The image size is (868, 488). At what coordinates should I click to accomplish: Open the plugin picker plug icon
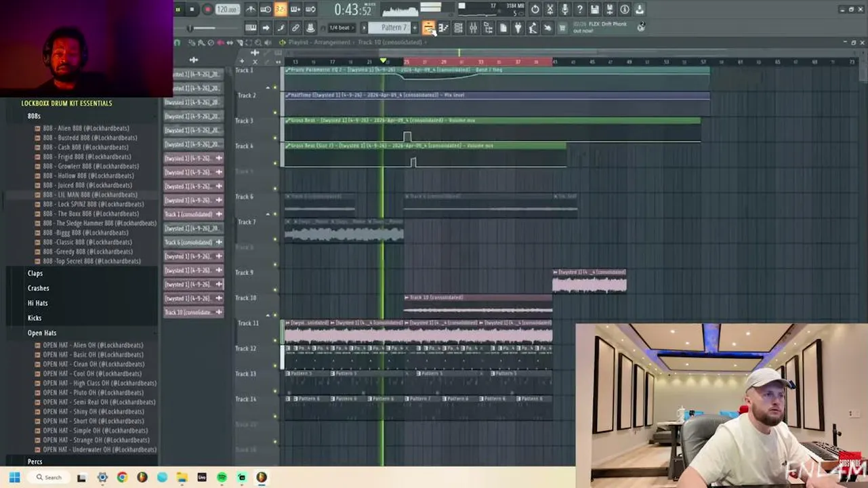518,28
